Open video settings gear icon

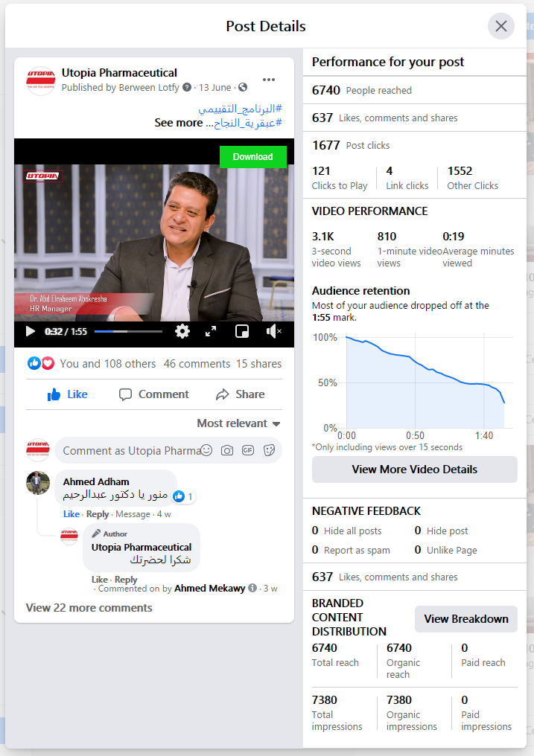[182, 331]
